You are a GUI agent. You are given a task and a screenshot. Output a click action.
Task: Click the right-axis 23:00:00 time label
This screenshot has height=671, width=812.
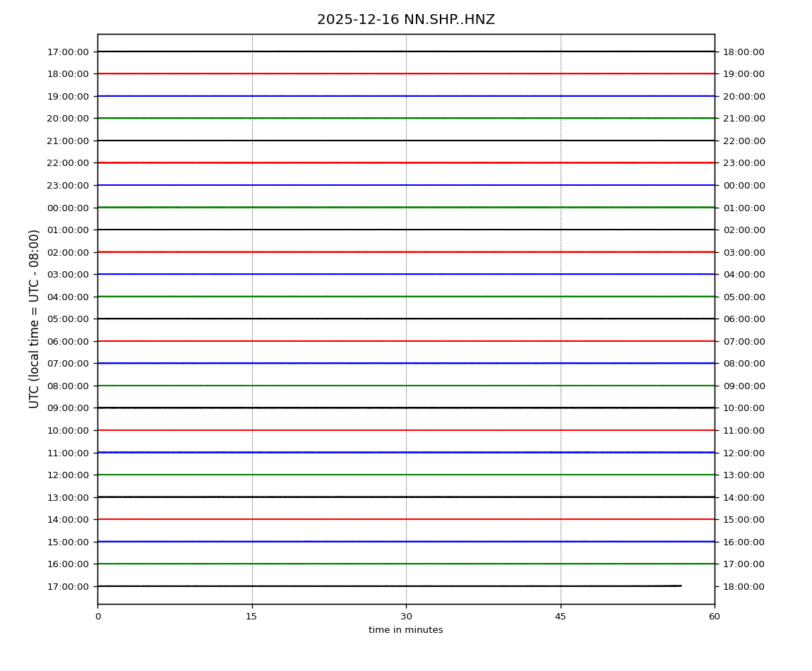pos(744,163)
